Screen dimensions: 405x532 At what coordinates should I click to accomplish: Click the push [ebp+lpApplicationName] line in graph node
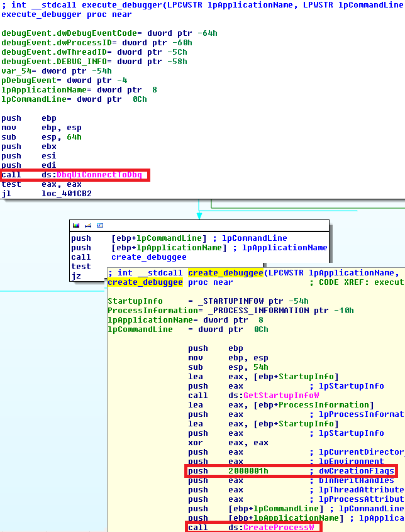tap(199, 248)
